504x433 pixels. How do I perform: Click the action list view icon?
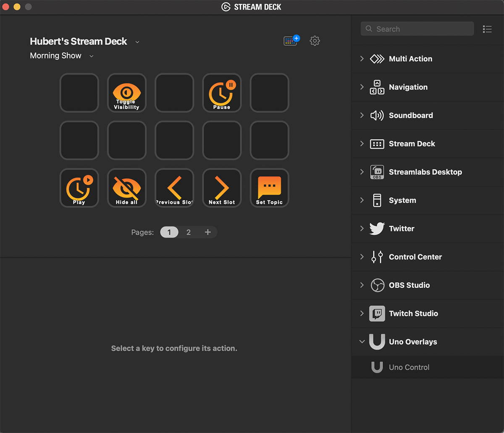487,29
